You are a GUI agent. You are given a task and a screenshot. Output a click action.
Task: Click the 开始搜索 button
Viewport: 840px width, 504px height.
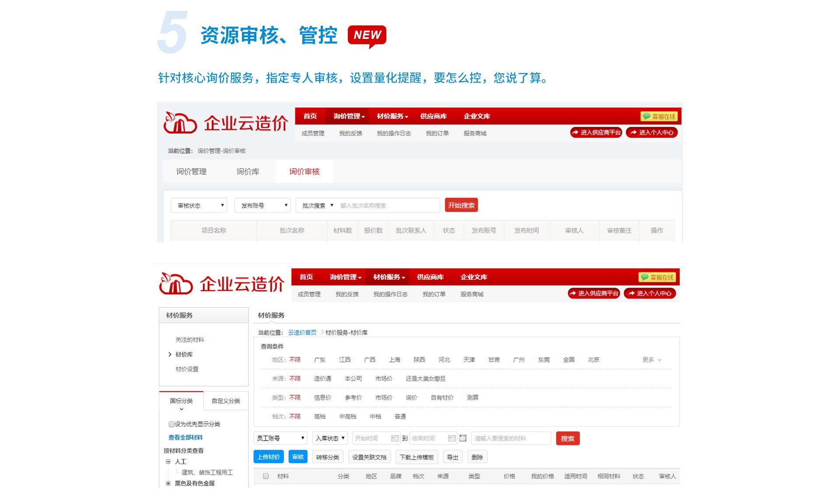click(x=461, y=205)
